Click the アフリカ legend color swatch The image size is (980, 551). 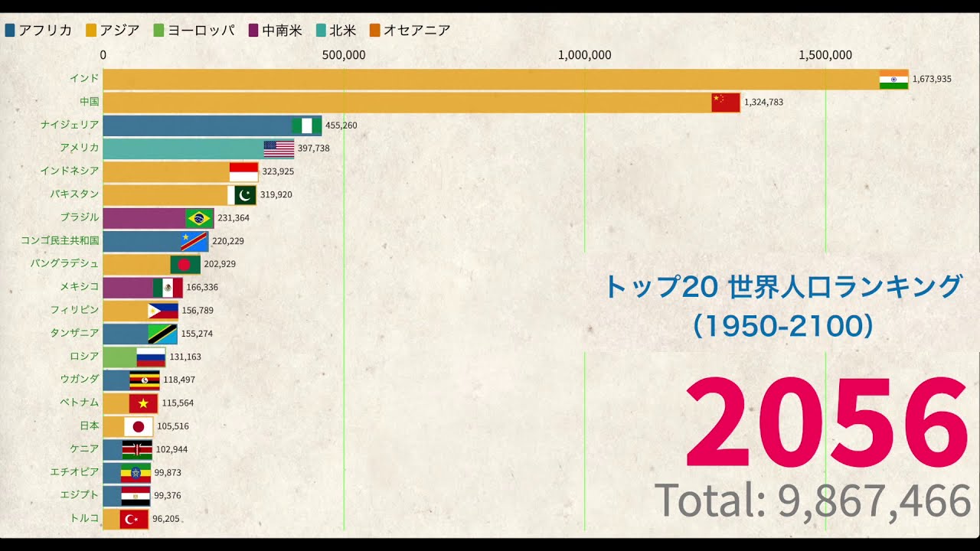pos(10,31)
